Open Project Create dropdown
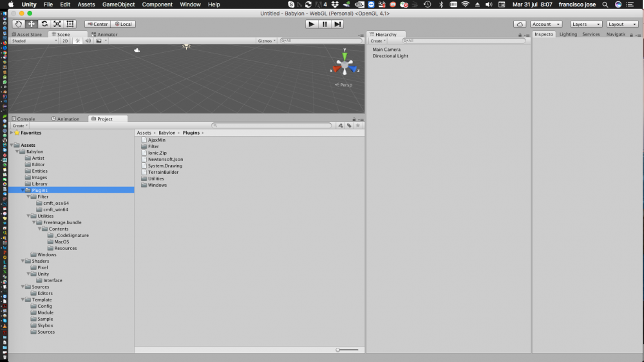Image resolution: width=644 pixels, height=362 pixels. (20, 126)
